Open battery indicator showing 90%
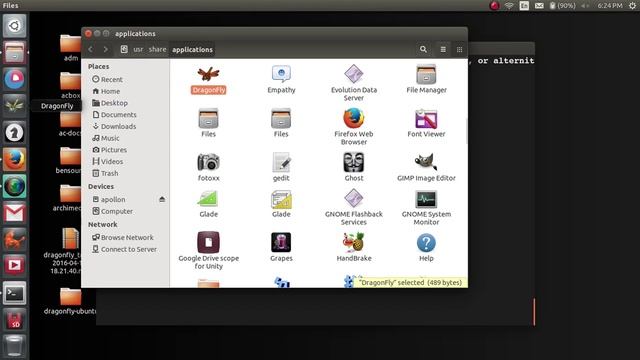The width and height of the screenshot is (640, 360). click(562, 5)
